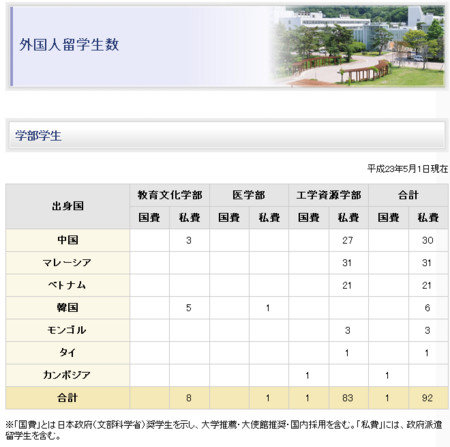Click 私費 subheader under 工学資源学部

(x=348, y=217)
